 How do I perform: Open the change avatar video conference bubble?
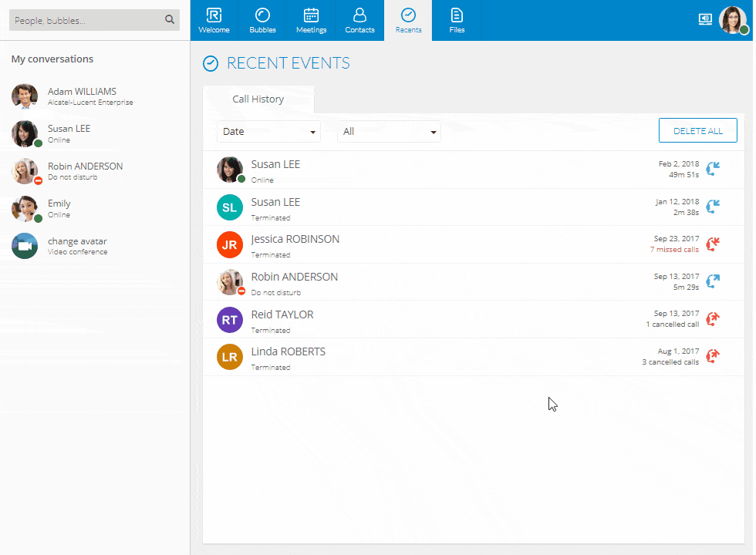(95, 246)
